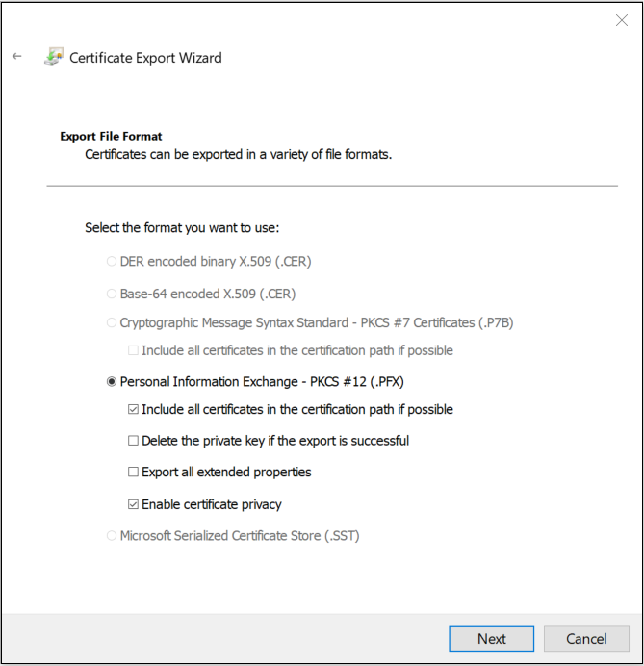The height and width of the screenshot is (666, 644).
Task: Click the Certificate Export Wizard title text
Action: pos(145,58)
